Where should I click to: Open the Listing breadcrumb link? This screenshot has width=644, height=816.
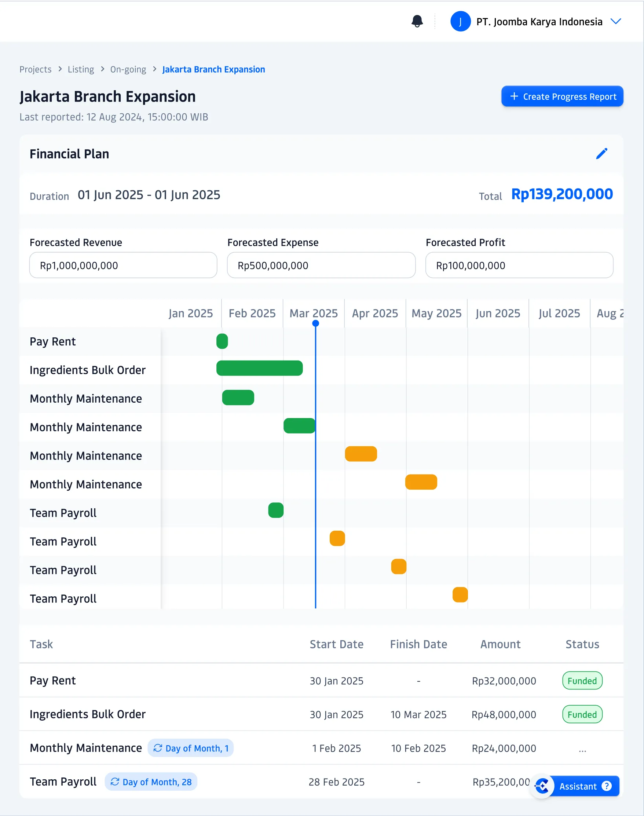(81, 69)
